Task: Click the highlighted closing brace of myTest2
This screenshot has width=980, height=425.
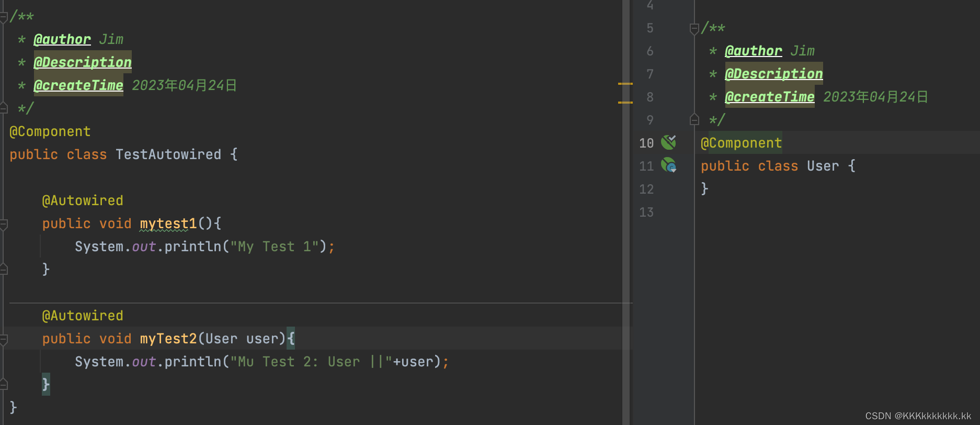Action: click(46, 385)
